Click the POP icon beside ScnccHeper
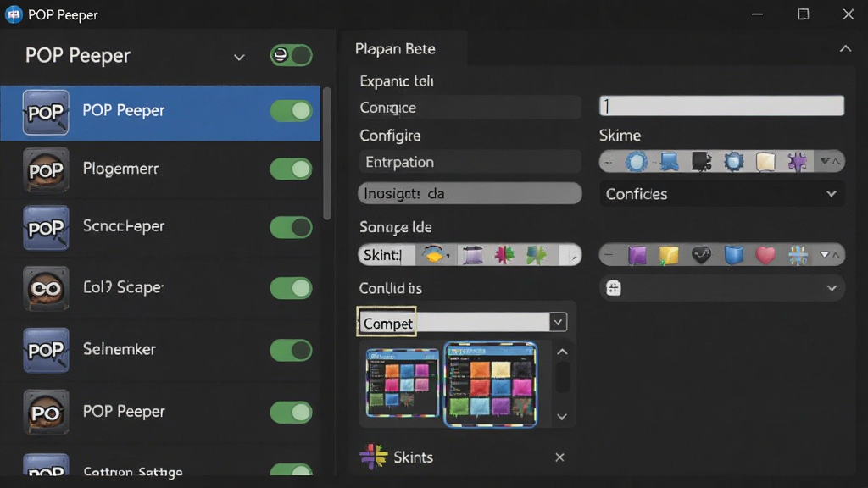Viewport: 868px width, 488px height. pyautogui.click(x=46, y=228)
